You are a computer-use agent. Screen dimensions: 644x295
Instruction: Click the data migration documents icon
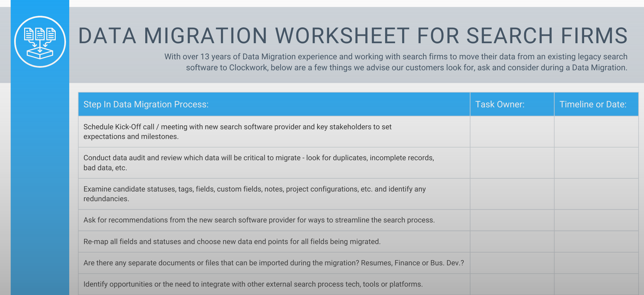[x=40, y=42]
